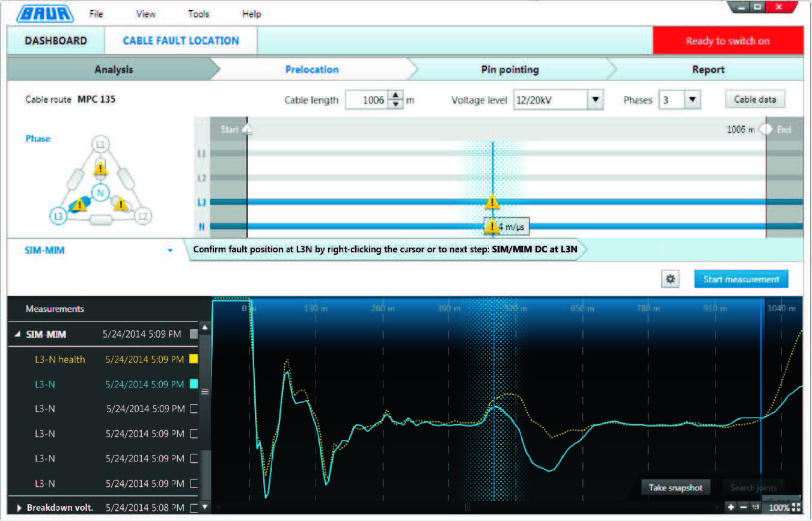Select the L3 node in the phase diagram
Image resolution: width=812 pixels, height=521 pixels.
point(57,216)
